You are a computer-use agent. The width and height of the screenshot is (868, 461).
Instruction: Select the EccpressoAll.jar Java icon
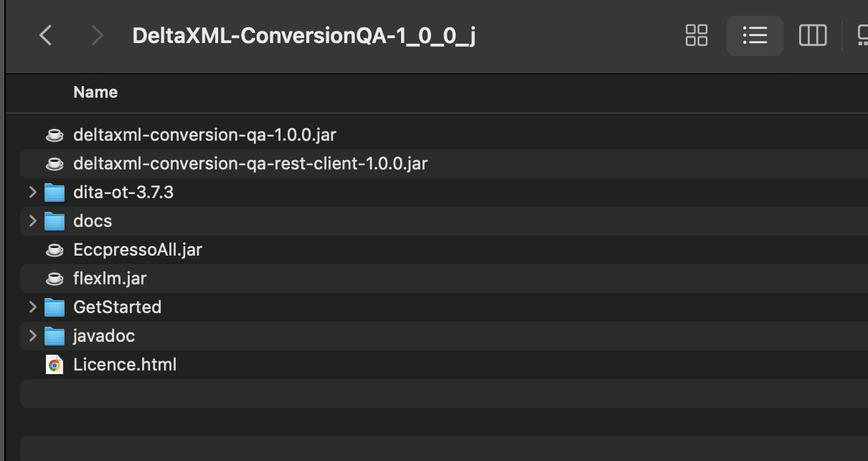55,250
